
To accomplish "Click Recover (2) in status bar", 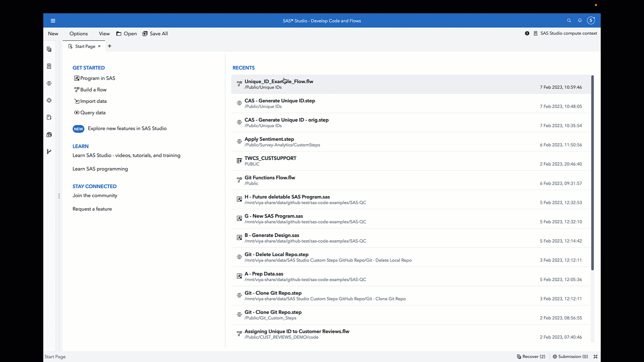I will coord(531,357).
